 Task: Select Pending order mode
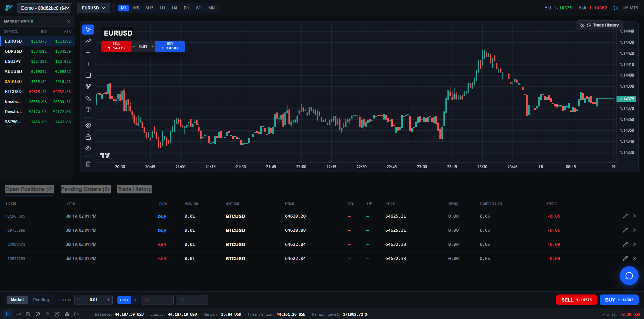(x=41, y=300)
